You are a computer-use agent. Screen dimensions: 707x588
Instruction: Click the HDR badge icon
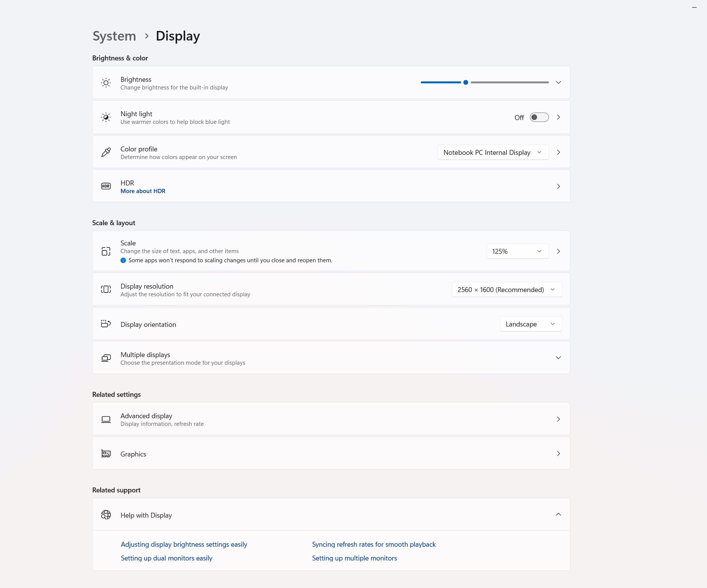click(x=106, y=186)
